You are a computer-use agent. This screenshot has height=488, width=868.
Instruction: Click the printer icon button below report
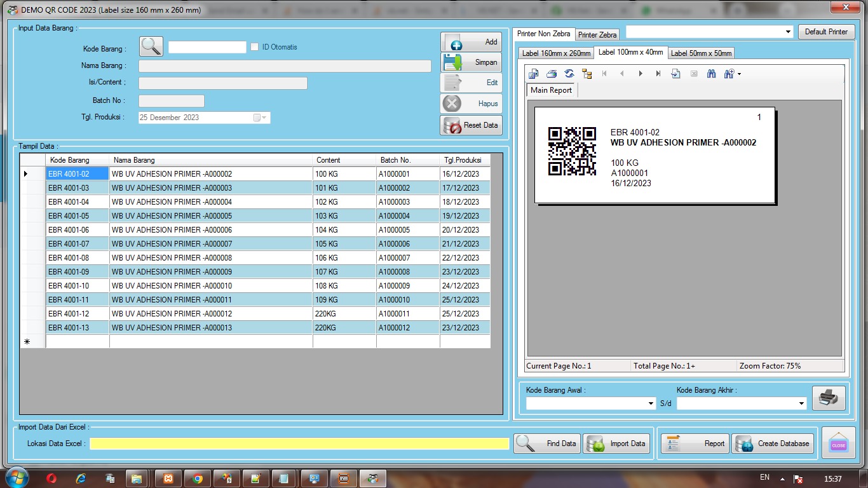(x=828, y=398)
